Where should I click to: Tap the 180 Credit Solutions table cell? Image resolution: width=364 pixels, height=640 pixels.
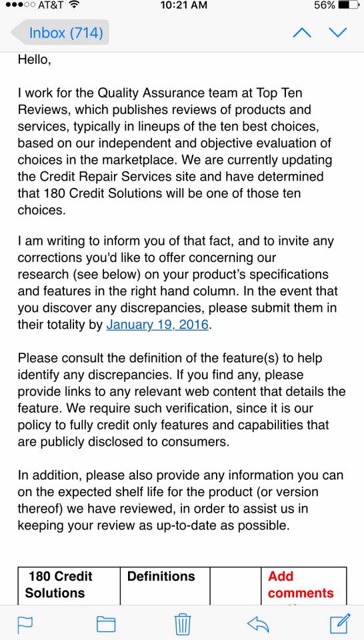pyautogui.click(x=69, y=585)
